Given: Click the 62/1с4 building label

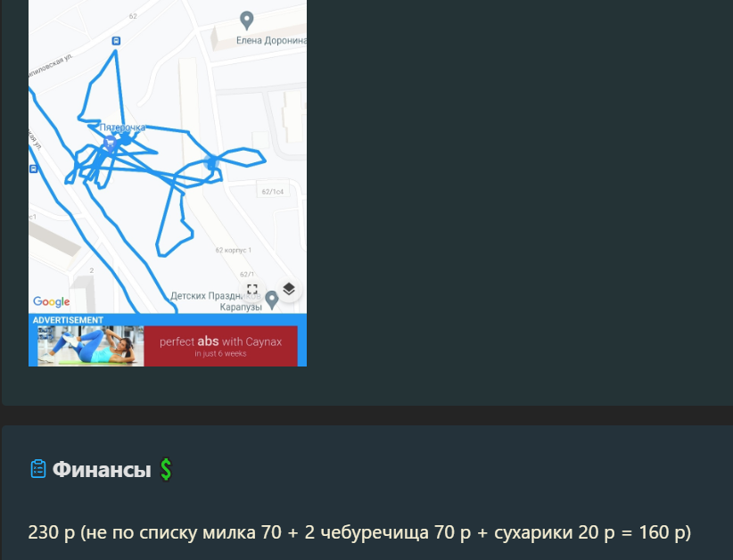Looking at the screenshot, I should point(273,192).
